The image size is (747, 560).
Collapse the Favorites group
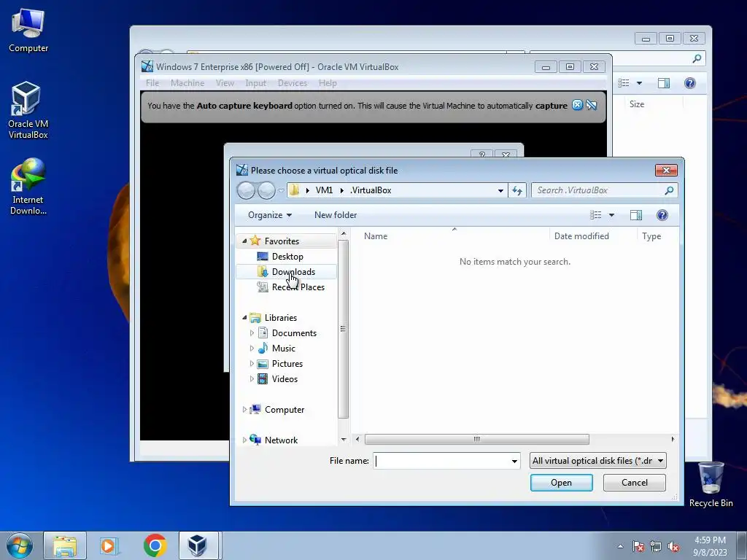(244, 241)
